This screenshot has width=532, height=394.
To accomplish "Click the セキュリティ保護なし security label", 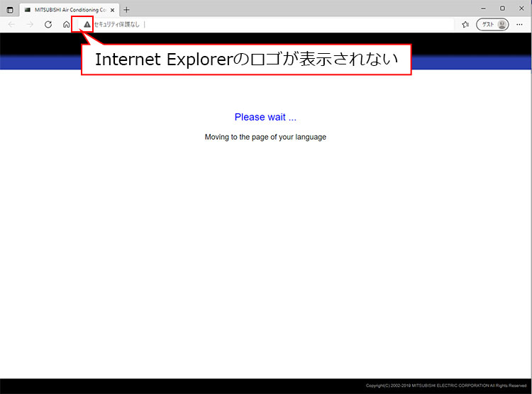I will pos(117,24).
